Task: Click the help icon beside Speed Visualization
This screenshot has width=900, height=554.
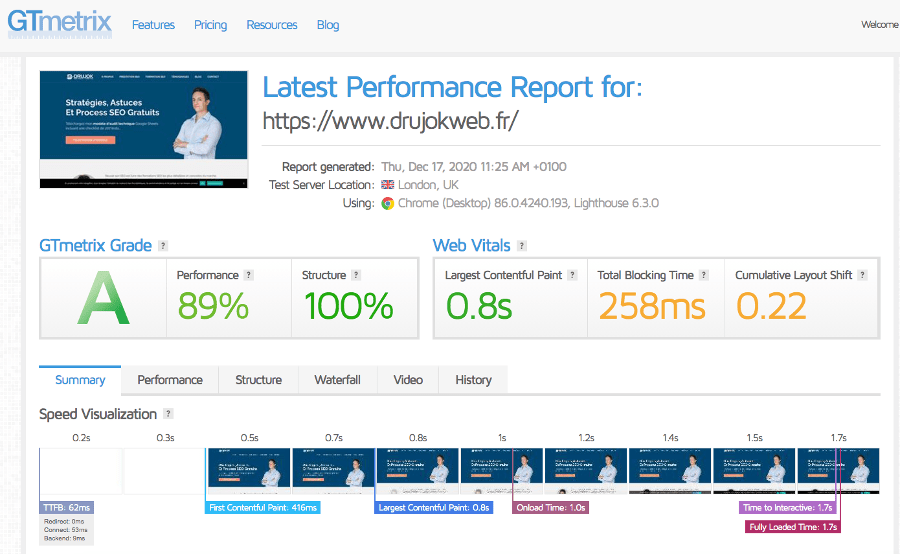Action: [168, 413]
